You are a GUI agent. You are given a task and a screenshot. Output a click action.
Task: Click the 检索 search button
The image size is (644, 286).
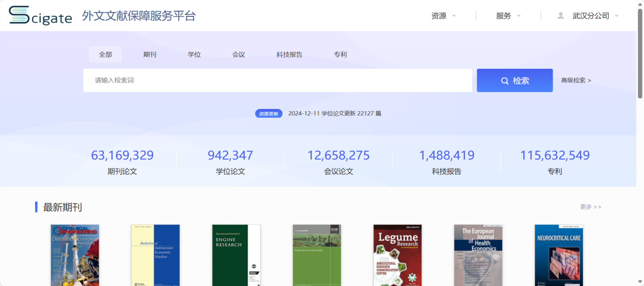(515, 80)
